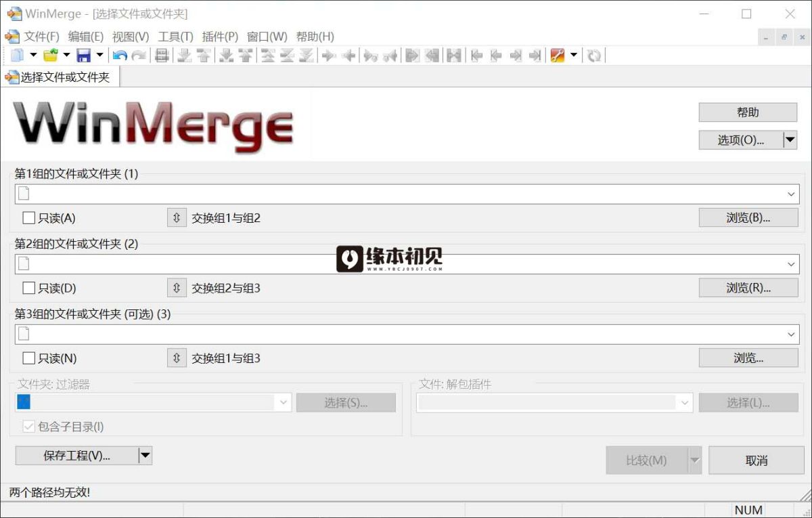Click the Save floppy disk toolbar icon
Image resolution: width=812 pixels, height=518 pixels.
[x=84, y=56]
